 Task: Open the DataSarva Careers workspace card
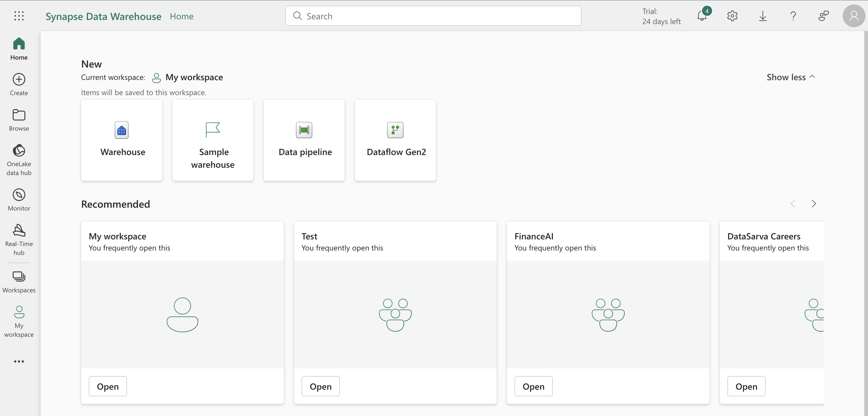pyautogui.click(x=746, y=386)
